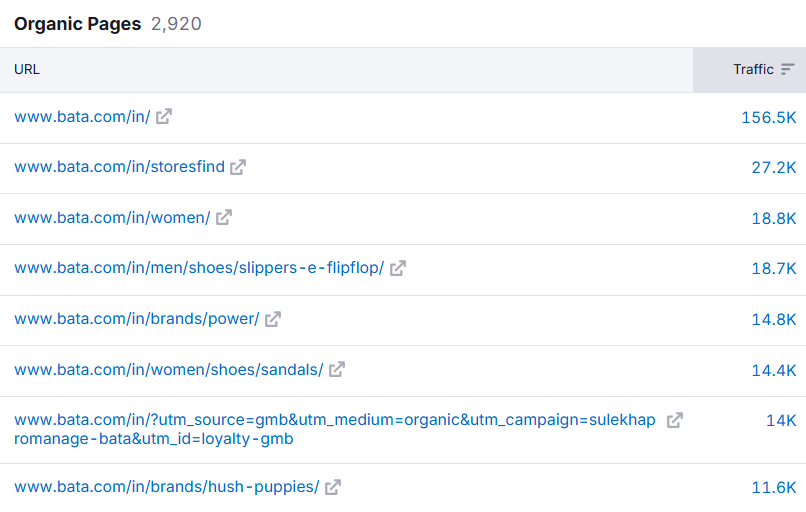Open the www.bata.com/in/storesfind link
The width and height of the screenshot is (806, 512).
tap(119, 167)
